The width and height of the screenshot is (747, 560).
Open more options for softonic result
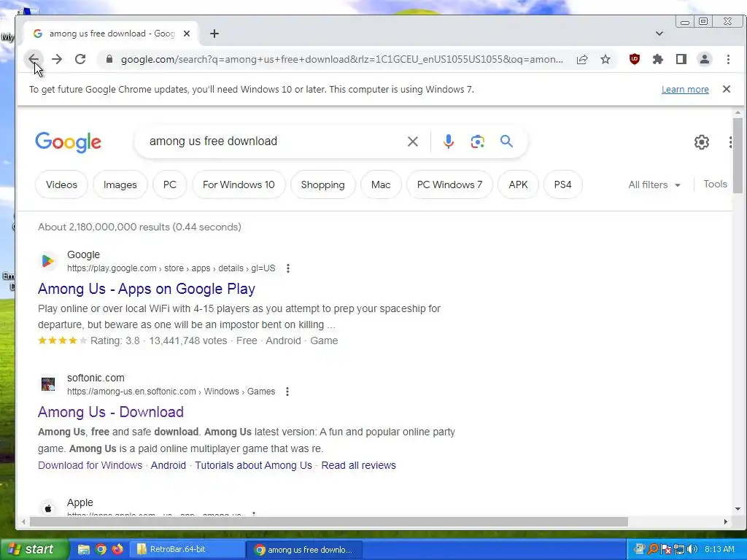[287, 392]
